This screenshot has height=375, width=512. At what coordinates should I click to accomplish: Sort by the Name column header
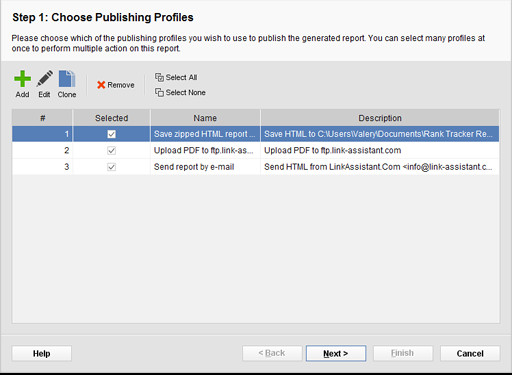point(205,118)
